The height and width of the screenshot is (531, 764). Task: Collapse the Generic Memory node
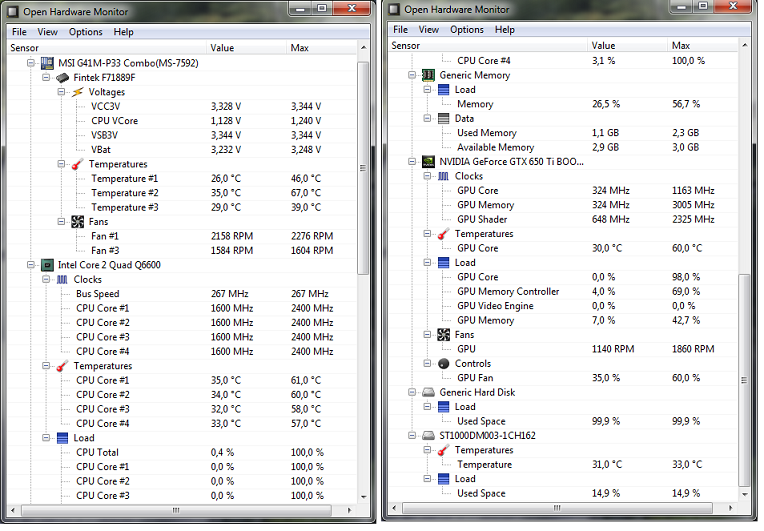pyautogui.click(x=412, y=75)
